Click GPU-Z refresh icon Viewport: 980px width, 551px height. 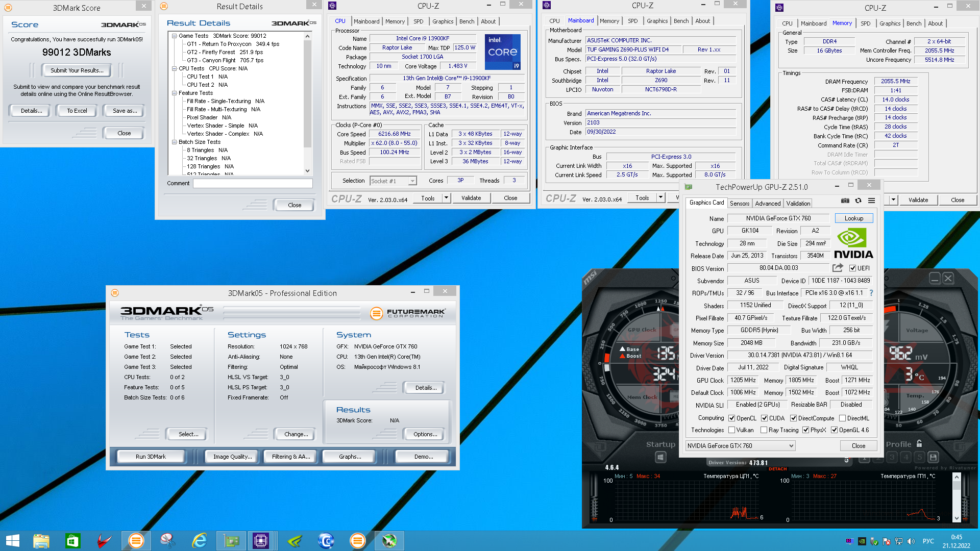(x=859, y=201)
